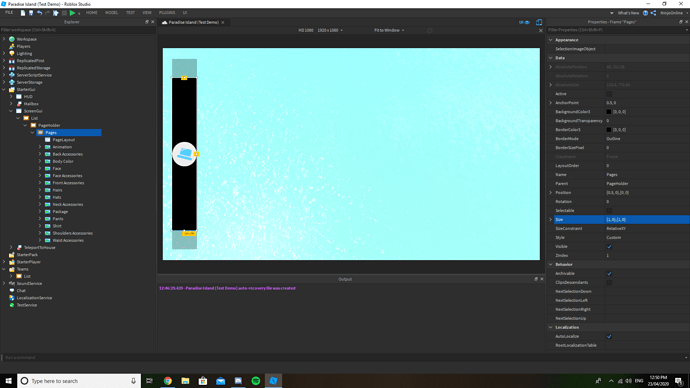Click the BackgroundColor3 black color swatch

pos(609,112)
